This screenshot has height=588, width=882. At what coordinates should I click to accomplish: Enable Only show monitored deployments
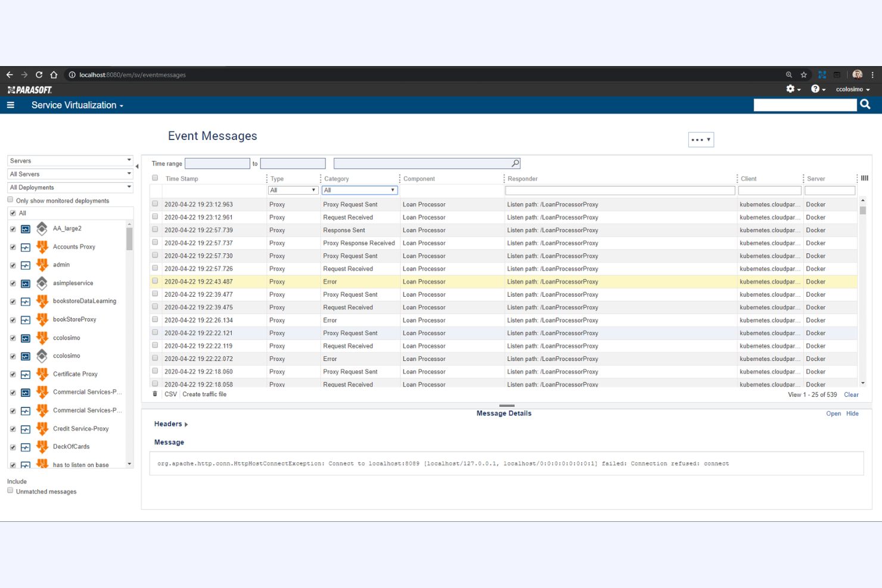[10, 199]
